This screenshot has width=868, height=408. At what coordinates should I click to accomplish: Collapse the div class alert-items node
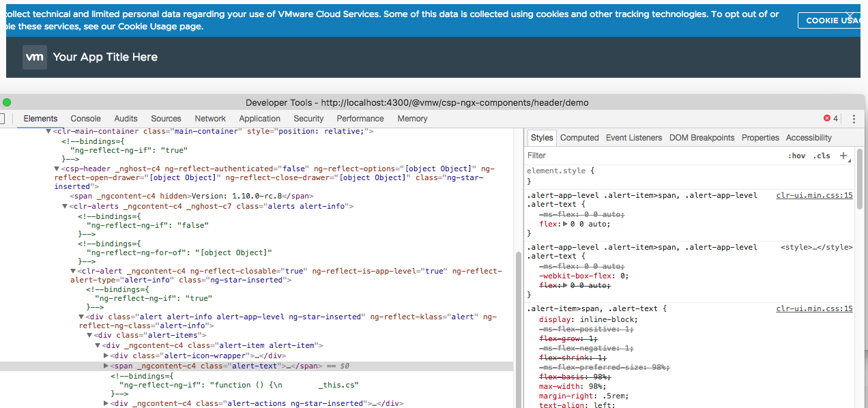(x=89, y=335)
